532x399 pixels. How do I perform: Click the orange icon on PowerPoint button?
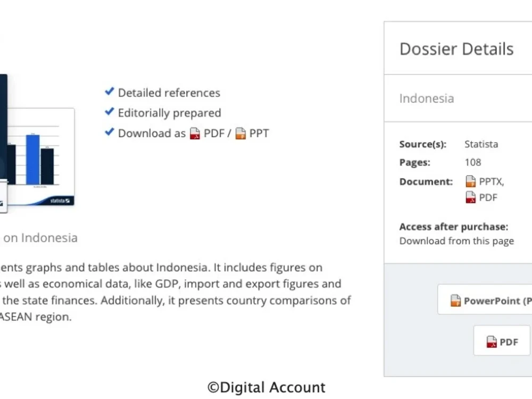(455, 301)
